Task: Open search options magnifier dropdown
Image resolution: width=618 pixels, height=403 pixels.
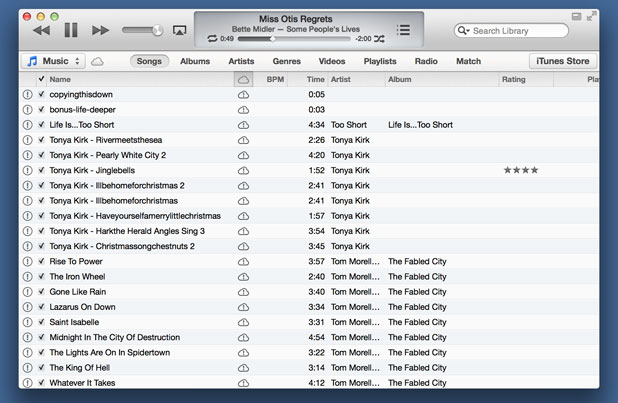Action: click(463, 31)
